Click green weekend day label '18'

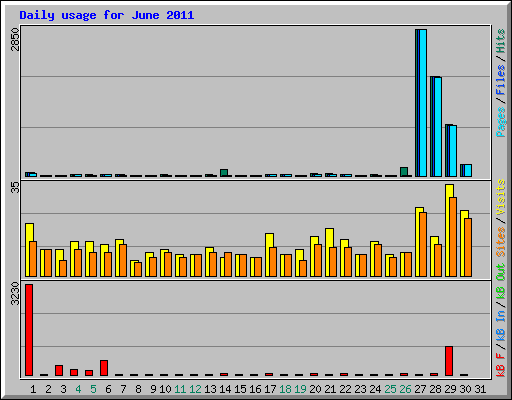coord(285,389)
